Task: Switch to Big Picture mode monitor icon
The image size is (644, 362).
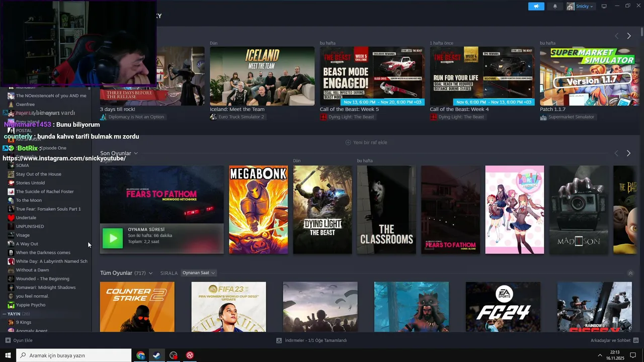Action: pyautogui.click(x=604, y=6)
